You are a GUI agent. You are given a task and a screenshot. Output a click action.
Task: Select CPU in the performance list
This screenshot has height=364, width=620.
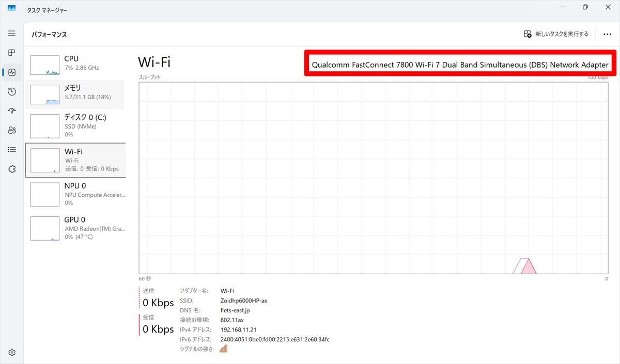75,65
